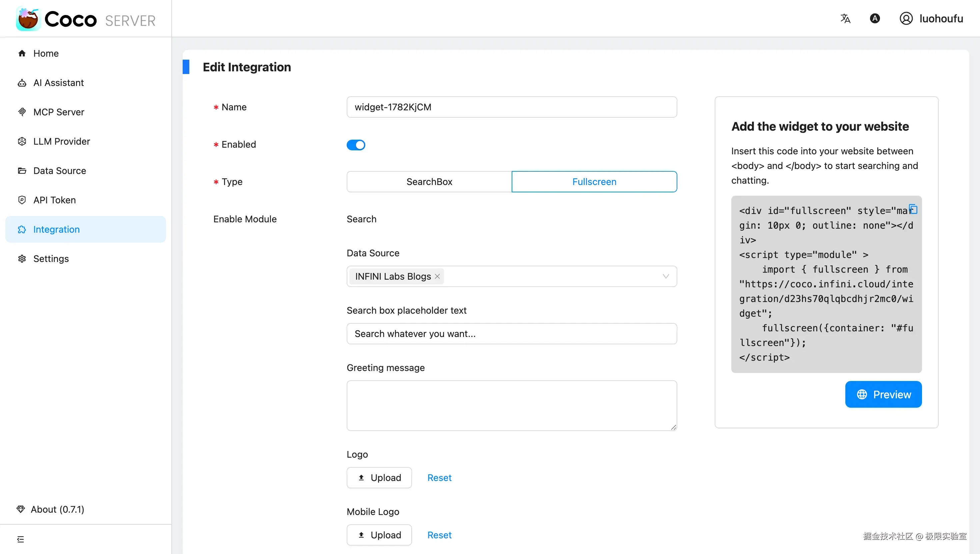Click the Greeting message textarea
Screen dimensions: 980x554
tap(511, 405)
